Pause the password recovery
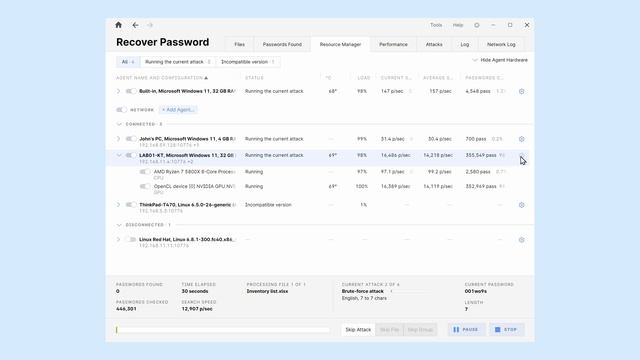 pyautogui.click(x=466, y=329)
